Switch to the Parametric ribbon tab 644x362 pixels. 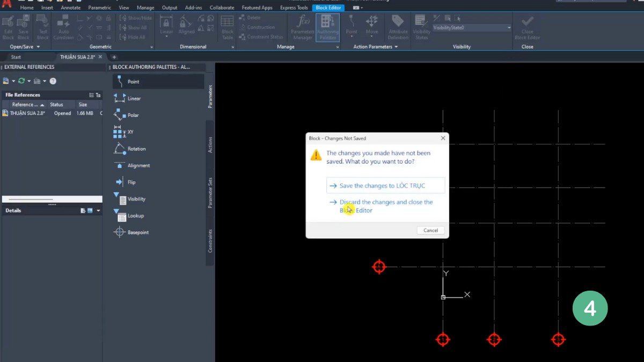[x=100, y=8]
